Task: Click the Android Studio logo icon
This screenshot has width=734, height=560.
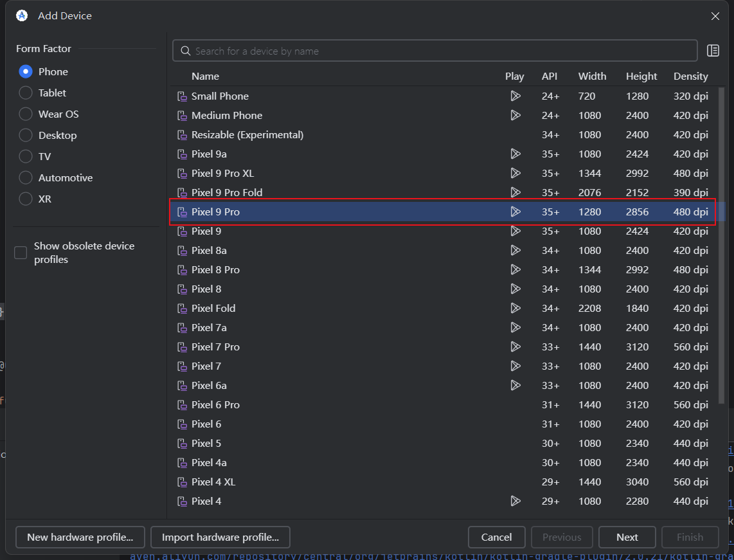Action: (x=22, y=15)
